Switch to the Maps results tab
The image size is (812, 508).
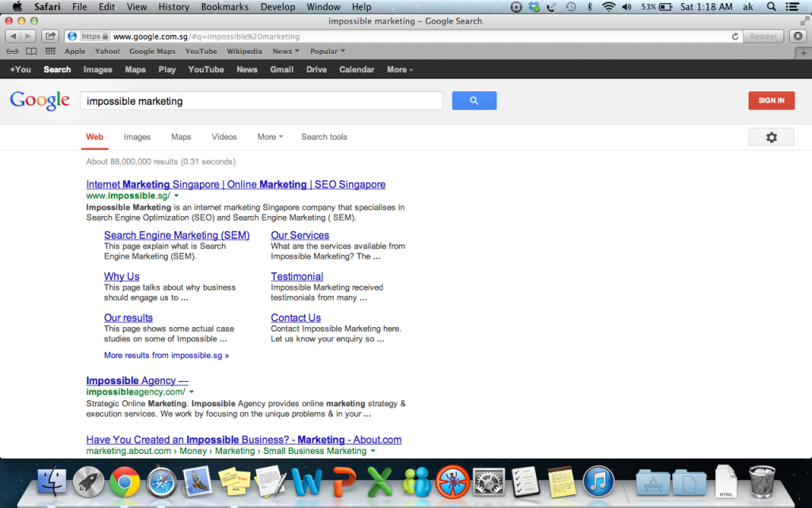click(182, 137)
